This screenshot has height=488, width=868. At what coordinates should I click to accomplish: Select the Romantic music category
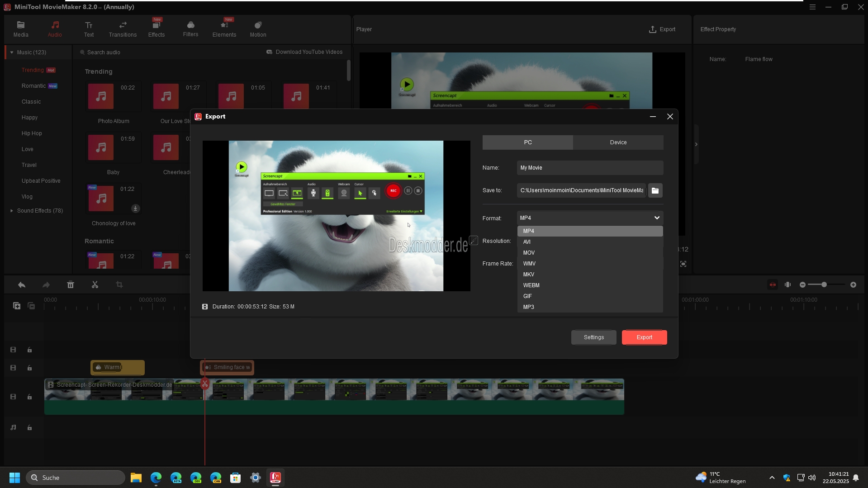pyautogui.click(x=33, y=86)
